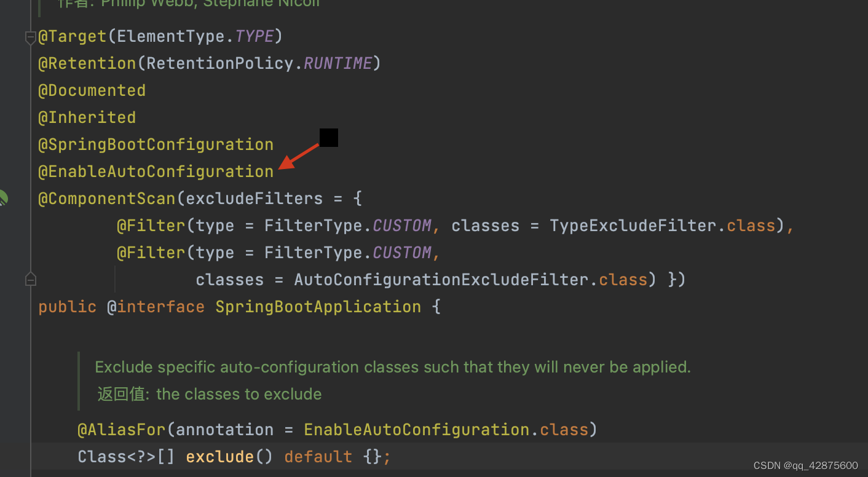Click the AutoConfigurationExcludeFilter class reference

tap(441, 280)
